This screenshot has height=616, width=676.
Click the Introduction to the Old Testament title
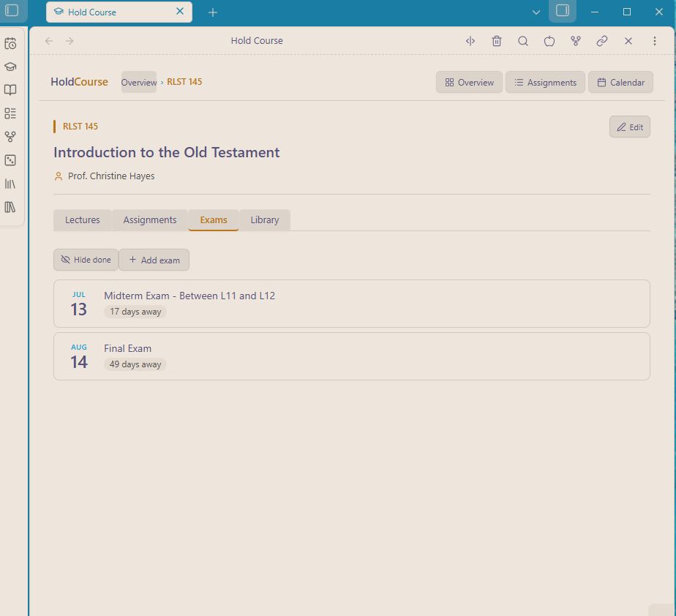[166, 153]
